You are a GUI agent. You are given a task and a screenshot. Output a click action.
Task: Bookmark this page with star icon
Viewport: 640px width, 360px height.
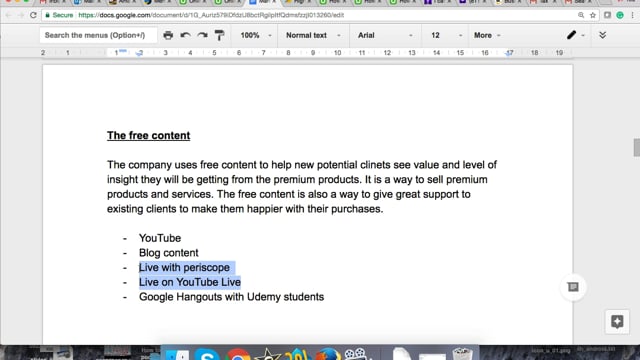pyautogui.click(x=593, y=15)
